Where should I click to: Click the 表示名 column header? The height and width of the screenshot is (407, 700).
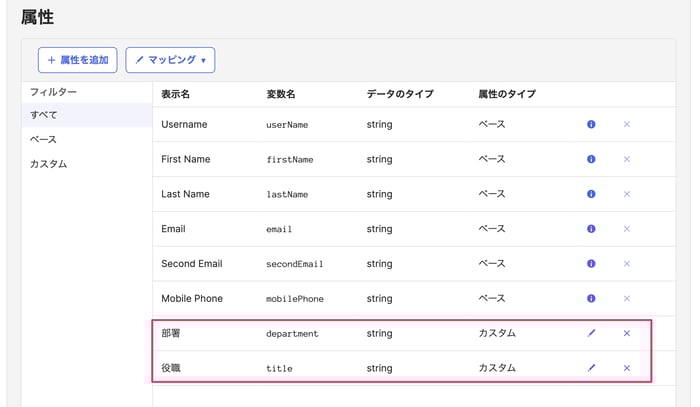click(175, 94)
